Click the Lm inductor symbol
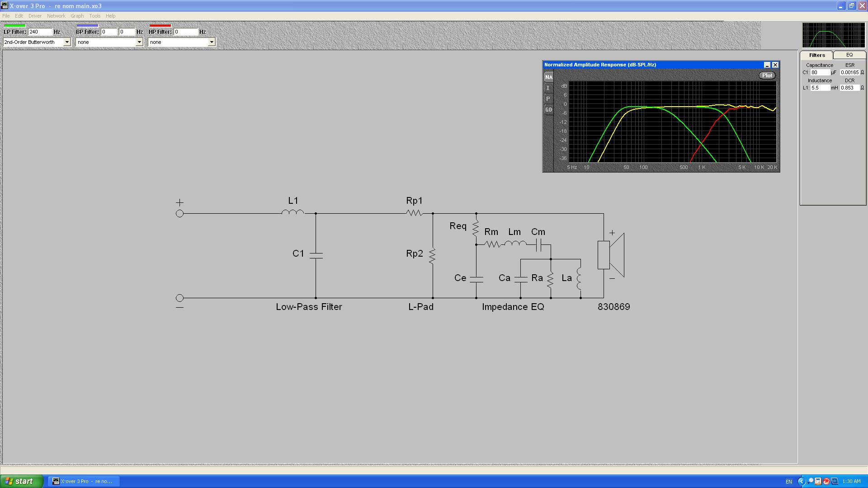 click(515, 244)
